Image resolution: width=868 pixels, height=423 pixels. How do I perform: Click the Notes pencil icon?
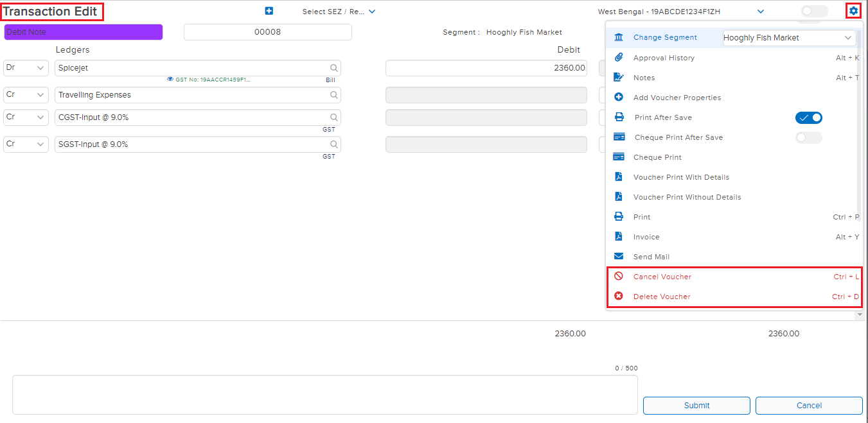(x=619, y=78)
